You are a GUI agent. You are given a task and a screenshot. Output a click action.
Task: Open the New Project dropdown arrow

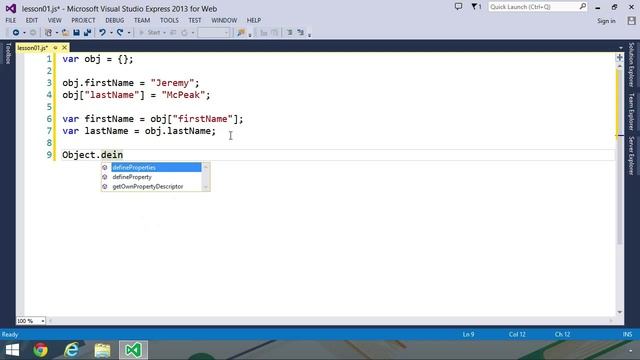[56, 33]
